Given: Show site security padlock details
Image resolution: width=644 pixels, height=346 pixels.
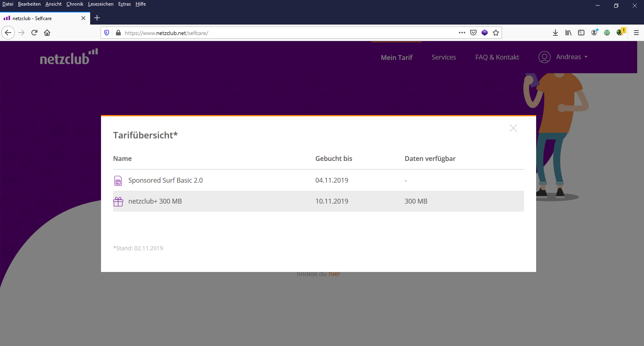Looking at the screenshot, I should click(118, 33).
